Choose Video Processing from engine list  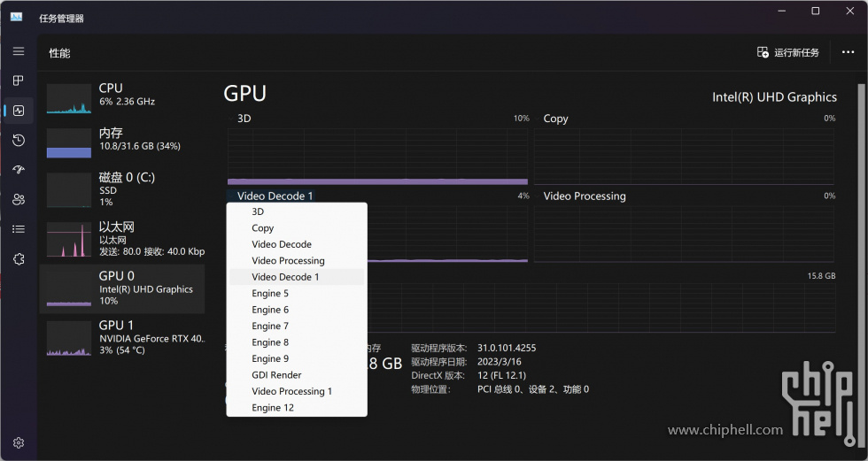pyautogui.click(x=297, y=260)
